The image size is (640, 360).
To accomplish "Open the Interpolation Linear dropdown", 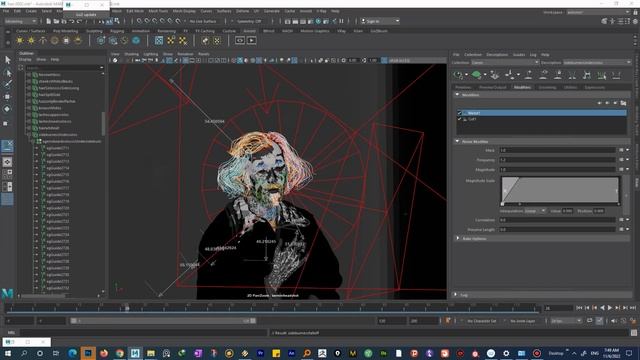I will coord(535,211).
